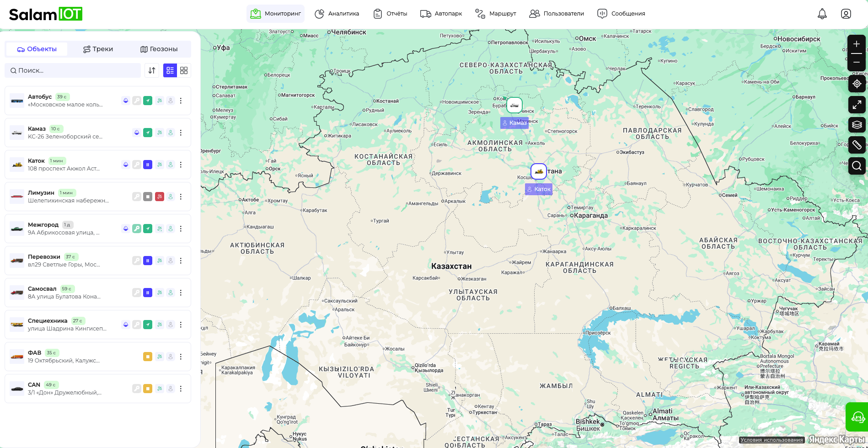Switch to list view layout
The image size is (868, 448).
click(170, 70)
